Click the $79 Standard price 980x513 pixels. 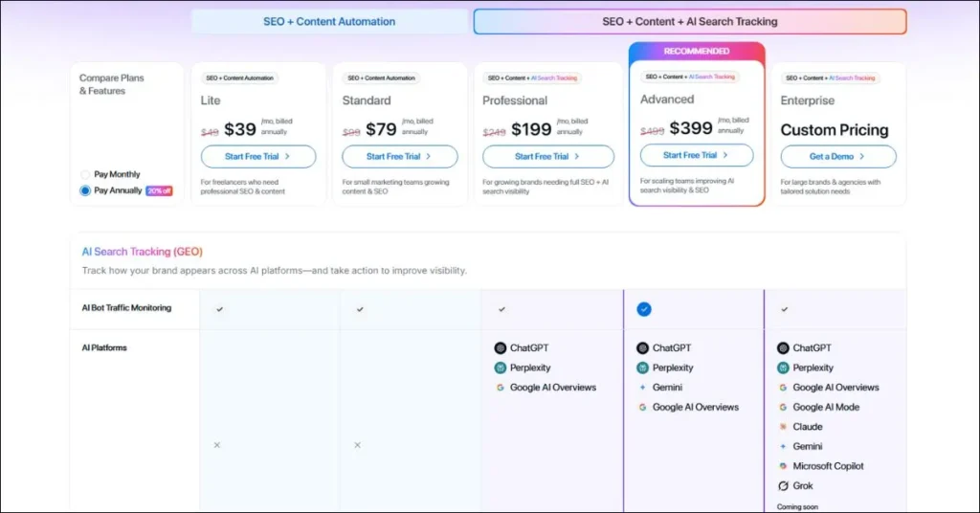381,129
